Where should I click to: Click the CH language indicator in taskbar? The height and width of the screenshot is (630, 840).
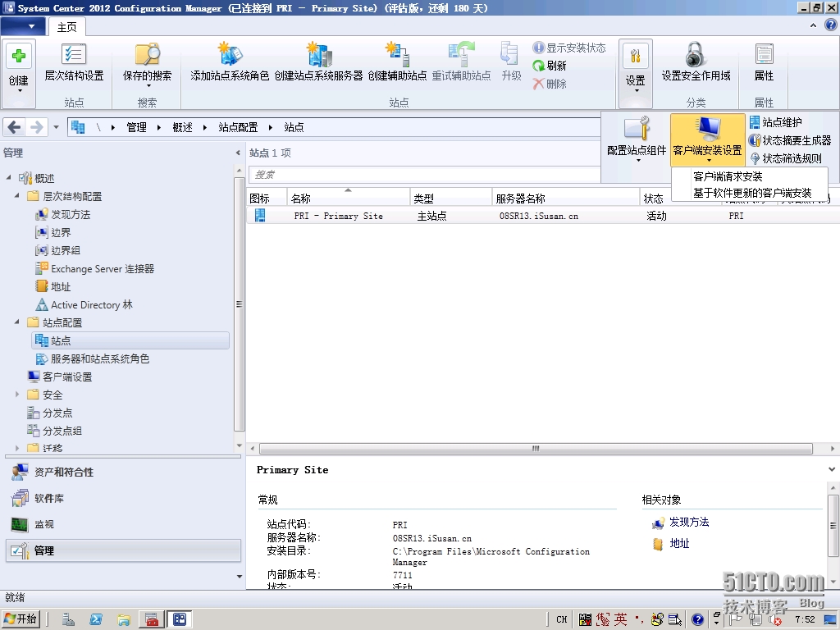tap(561, 620)
